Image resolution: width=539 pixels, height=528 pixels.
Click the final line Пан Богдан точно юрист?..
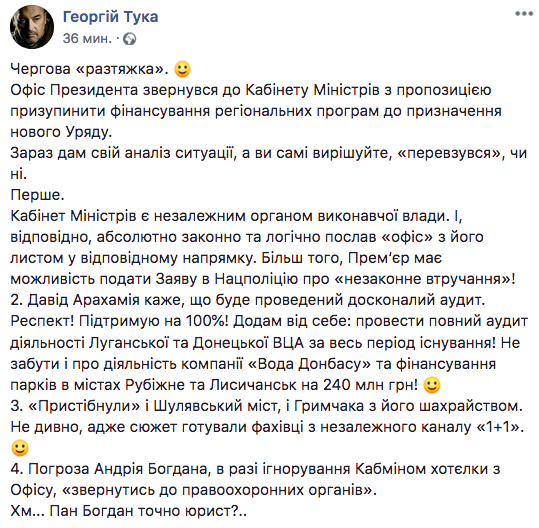pos(148,512)
